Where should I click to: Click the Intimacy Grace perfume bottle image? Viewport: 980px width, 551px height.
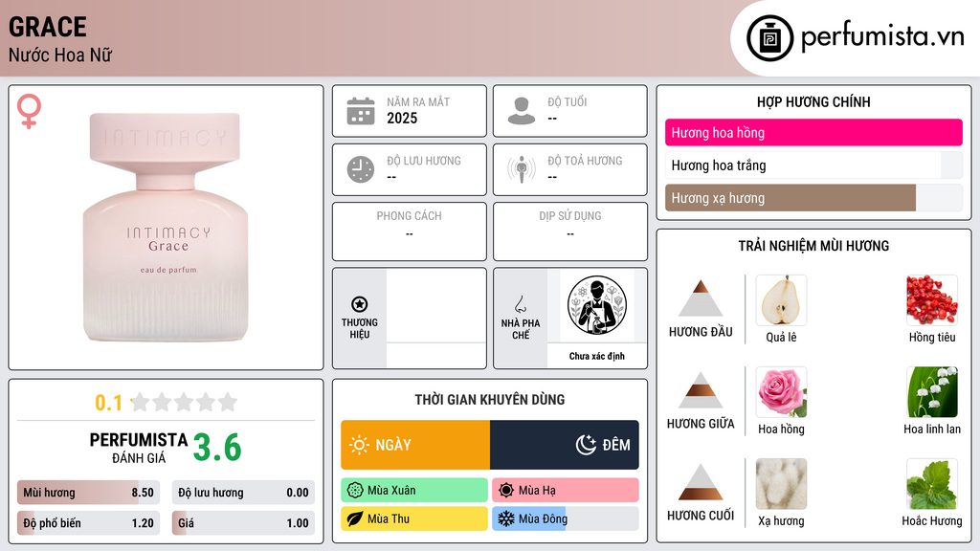coord(166,228)
